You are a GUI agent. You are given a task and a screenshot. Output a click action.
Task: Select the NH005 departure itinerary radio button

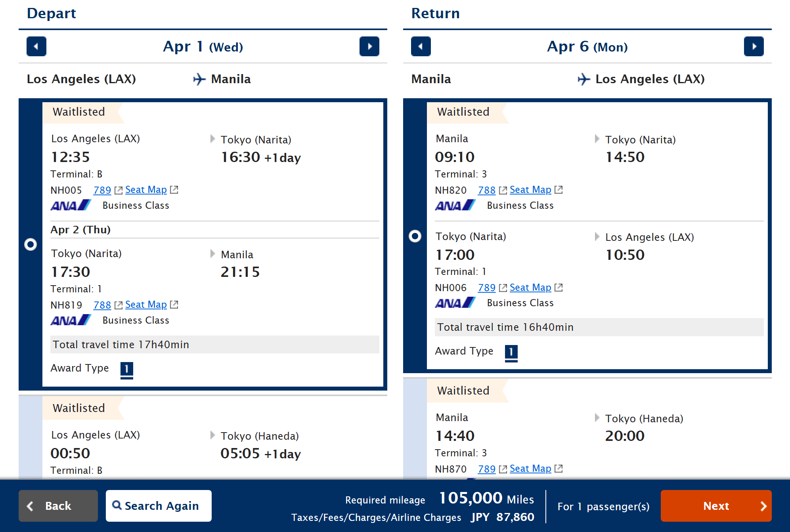31,244
